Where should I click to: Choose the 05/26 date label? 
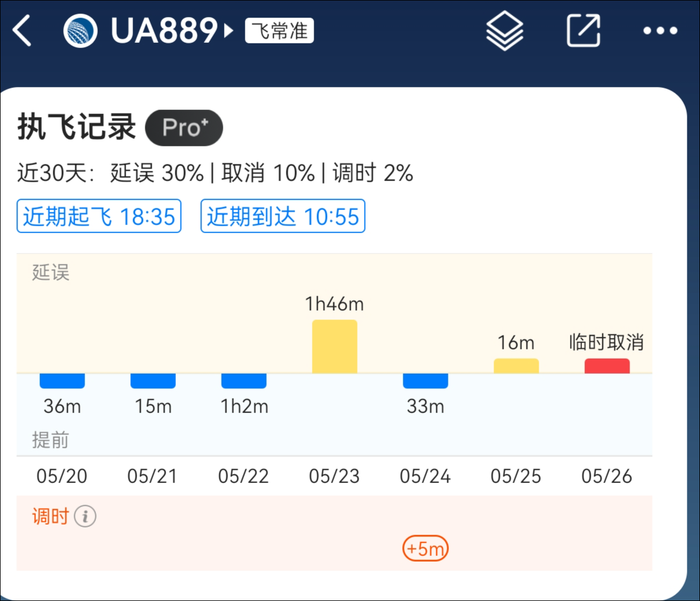pyautogui.click(x=607, y=476)
